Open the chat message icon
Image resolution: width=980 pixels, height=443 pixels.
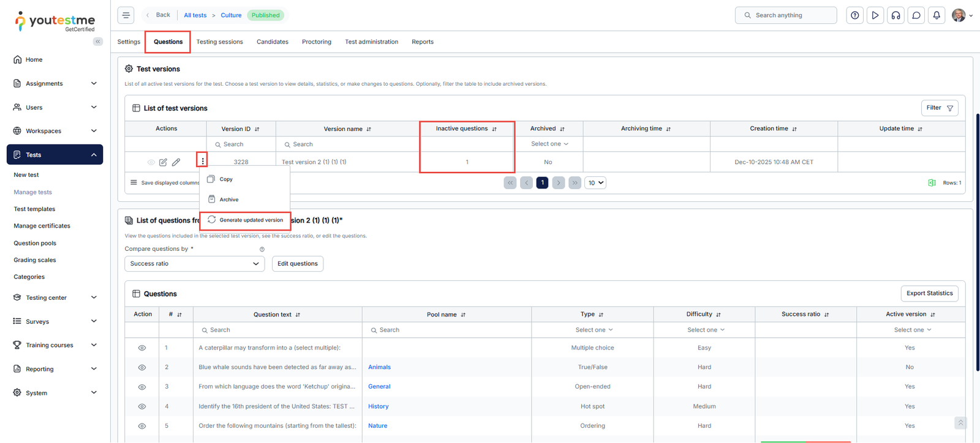pyautogui.click(x=916, y=15)
